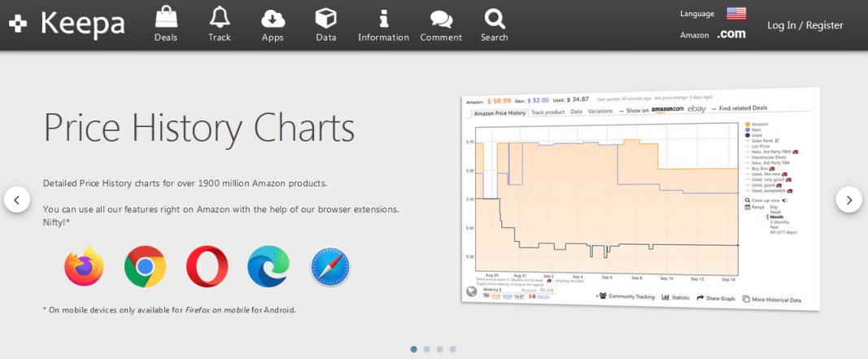Select the fourth carousel dot
868x359 pixels.
pos(453,349)
